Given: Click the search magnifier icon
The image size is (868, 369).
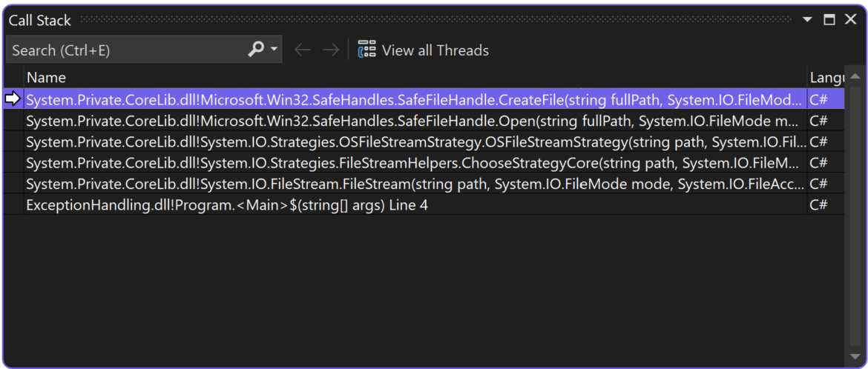Looking at the screenshot, I should (x=255, y=50).
